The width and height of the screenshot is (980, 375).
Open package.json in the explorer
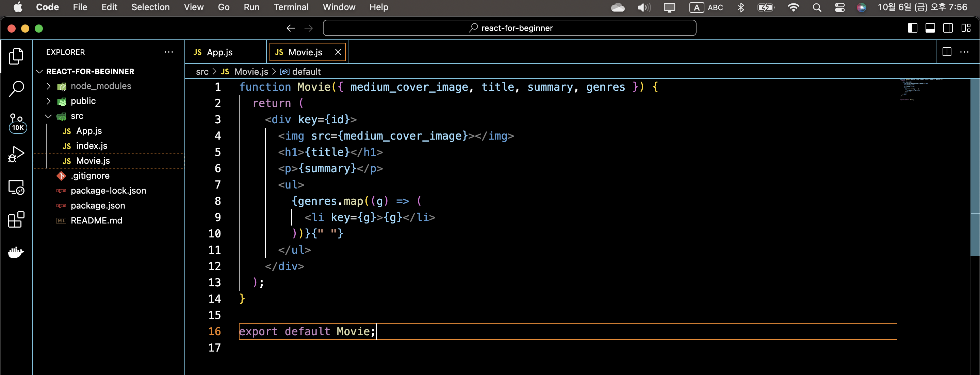pyautogui.click(x=97, y=206)
